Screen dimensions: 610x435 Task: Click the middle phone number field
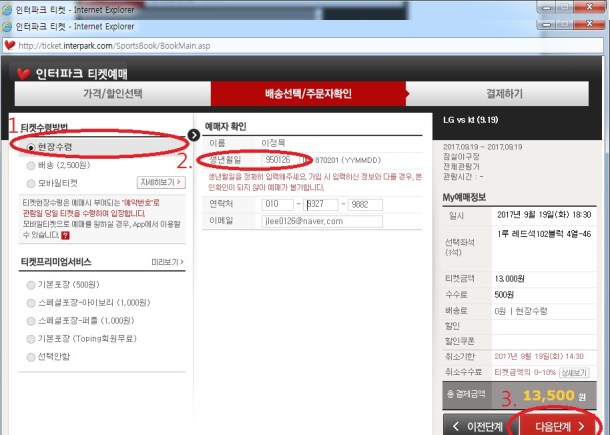pyautogui.click(x=321, y=204)
